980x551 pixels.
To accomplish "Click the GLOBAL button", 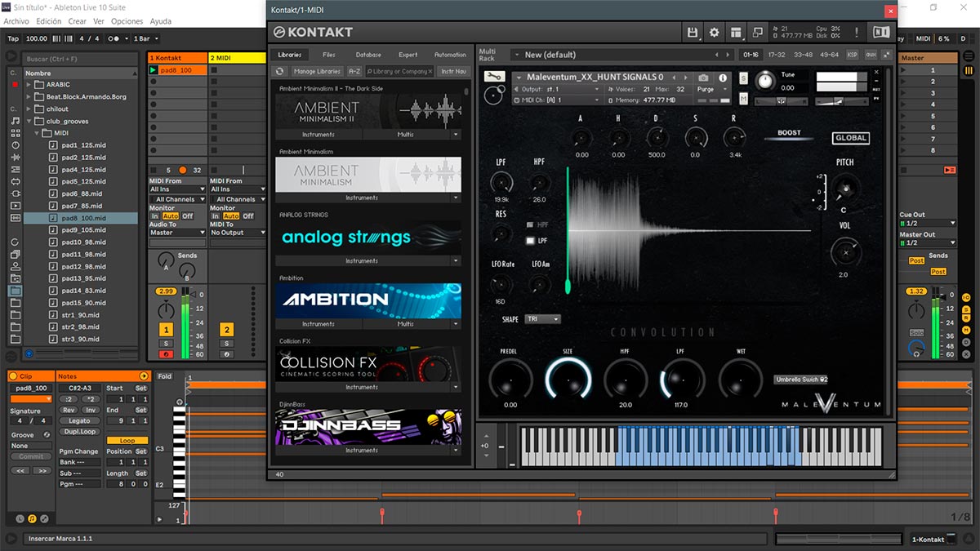I will [x=850, y=138].
